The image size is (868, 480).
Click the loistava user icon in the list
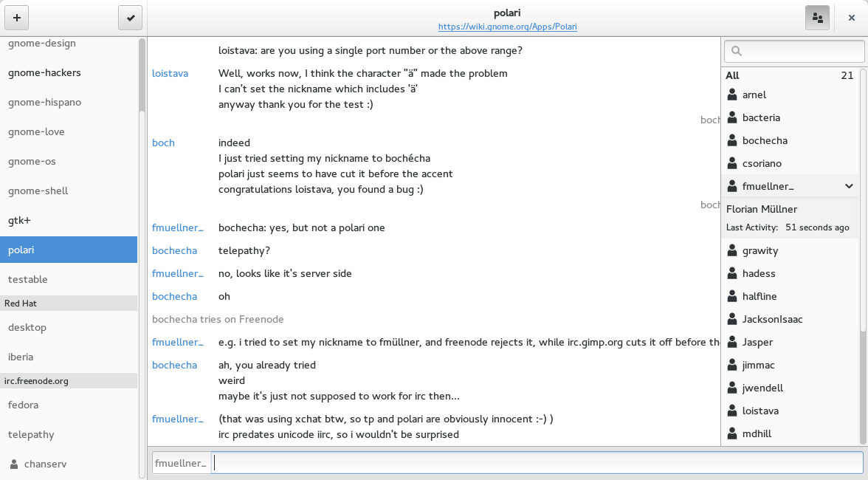(732, 411)
